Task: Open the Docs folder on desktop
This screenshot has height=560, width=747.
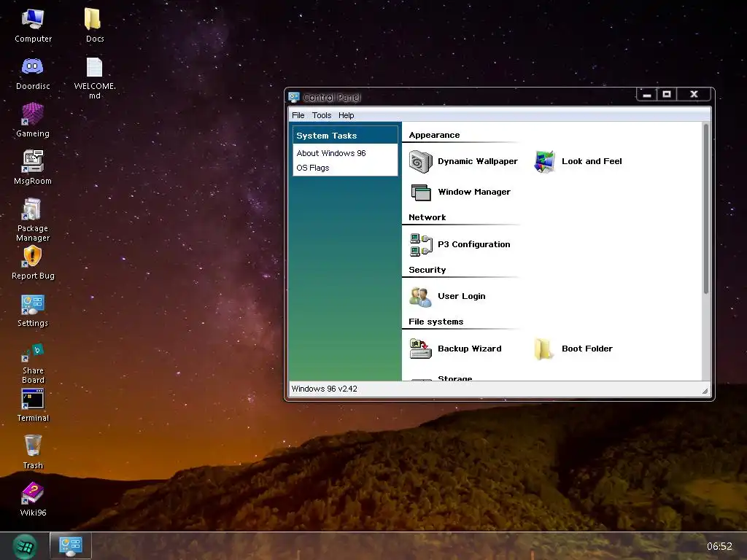Action: (94, 26)
